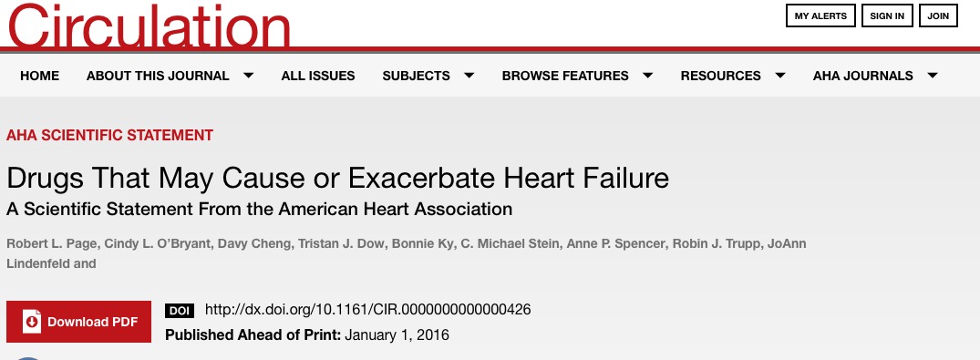The height and width of the screenshot is (360, 980).
Task: Click the My Alerts button
Action: 820,15
